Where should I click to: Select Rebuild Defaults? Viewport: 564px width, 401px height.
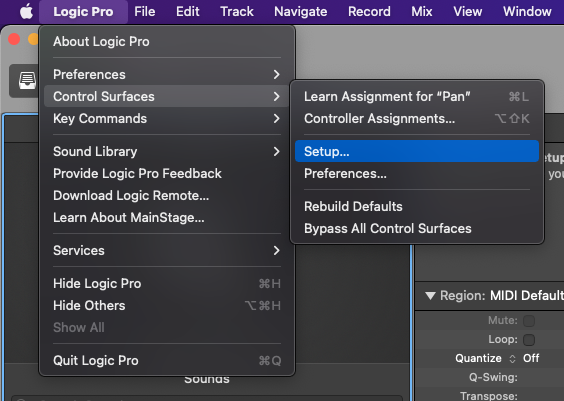click(x=417, y=206)
